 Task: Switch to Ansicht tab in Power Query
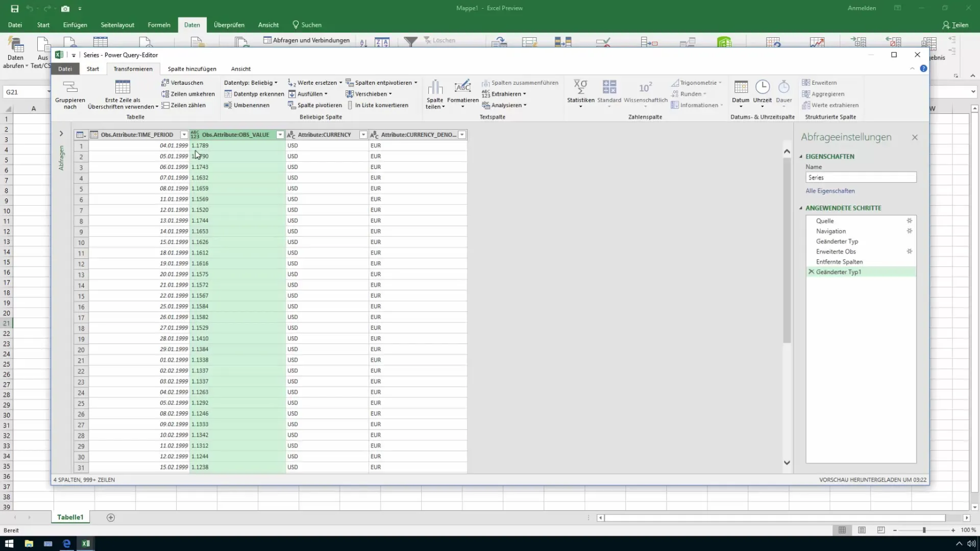(241, 69)
